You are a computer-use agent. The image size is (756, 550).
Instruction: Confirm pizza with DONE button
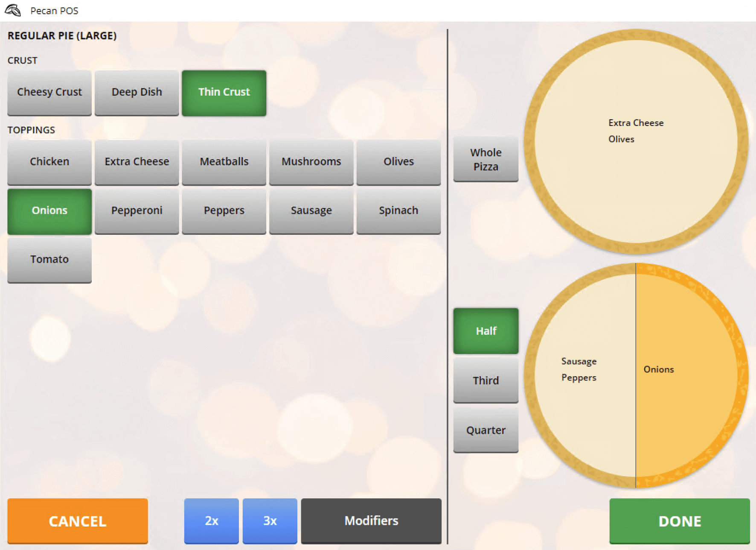pyautogui.click(x=679, y=521)
